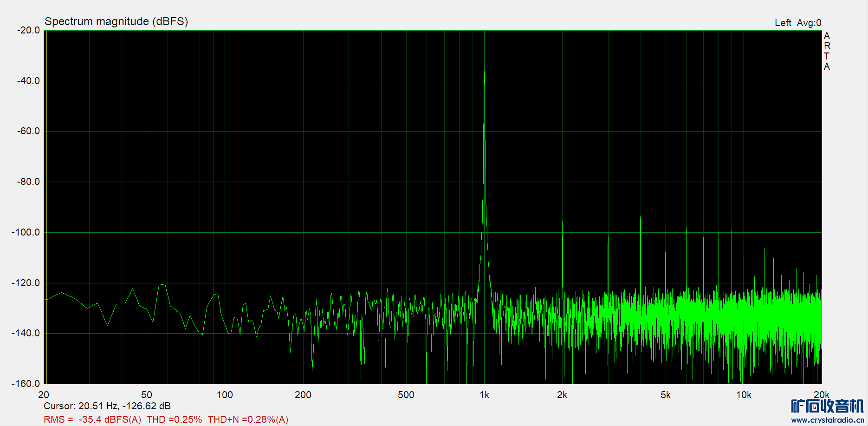Click the 'Spectrum magnitude (dBFS)' title
This screenshot has width=868, height=426.
(x=116, y=21)
